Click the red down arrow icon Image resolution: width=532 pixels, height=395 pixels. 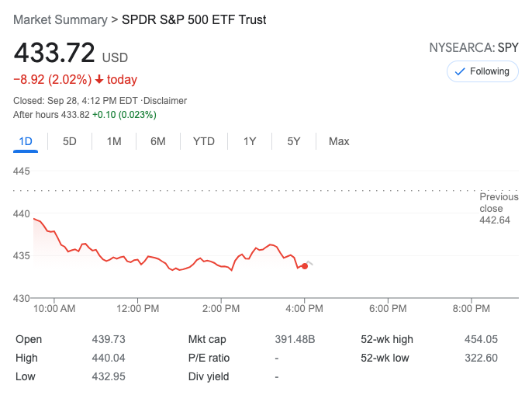pos(99,79)
